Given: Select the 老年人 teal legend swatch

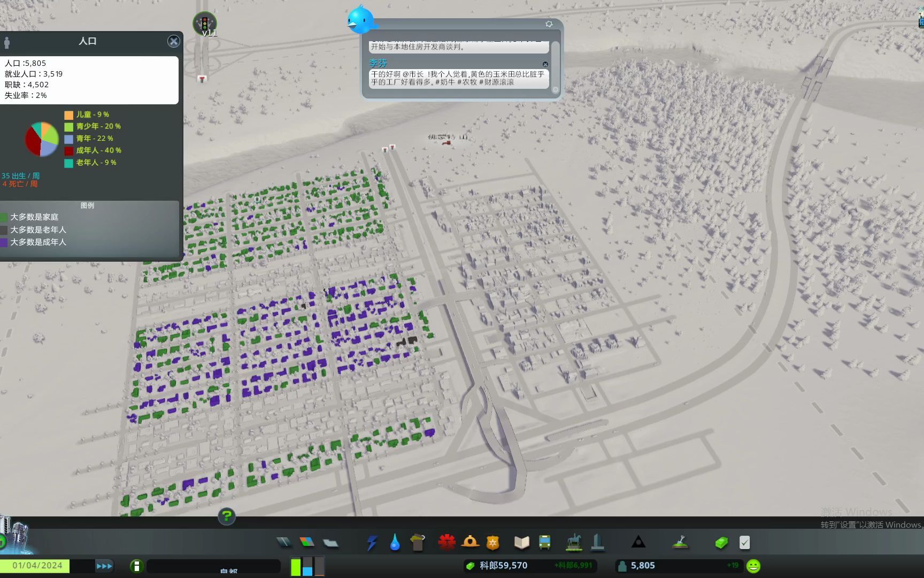Looking at the screenshot, I should tap(68, 163).
